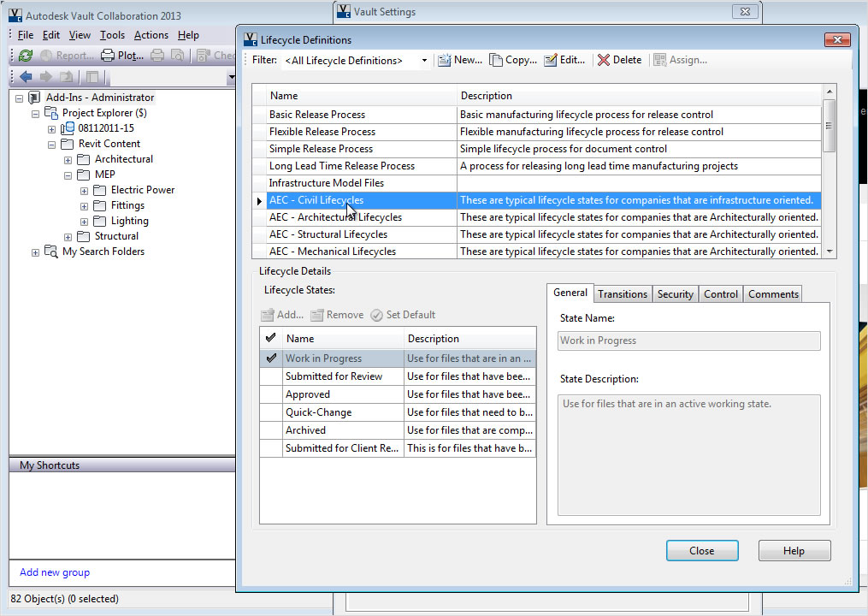This screenshot has height=616, width=868.
Task: Click definitions list scrollbar down arrow
Action: [x=830, y=252]
